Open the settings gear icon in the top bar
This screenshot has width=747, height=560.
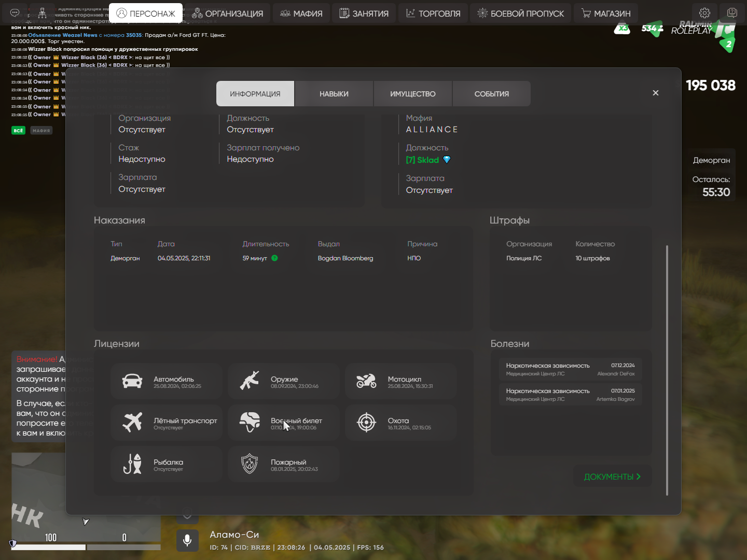click(x=704, y=13)
